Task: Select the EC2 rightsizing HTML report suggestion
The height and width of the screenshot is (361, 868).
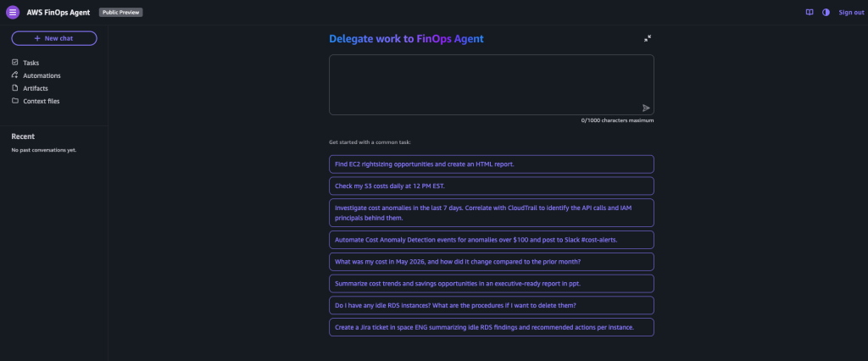Action: (x=491, y=164)
